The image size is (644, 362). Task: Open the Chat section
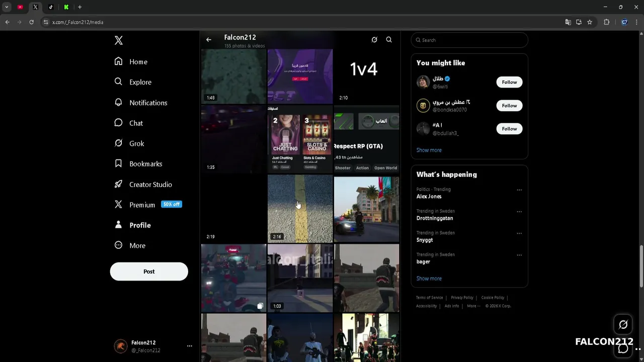pyautogui.click(x=129, y=123)
